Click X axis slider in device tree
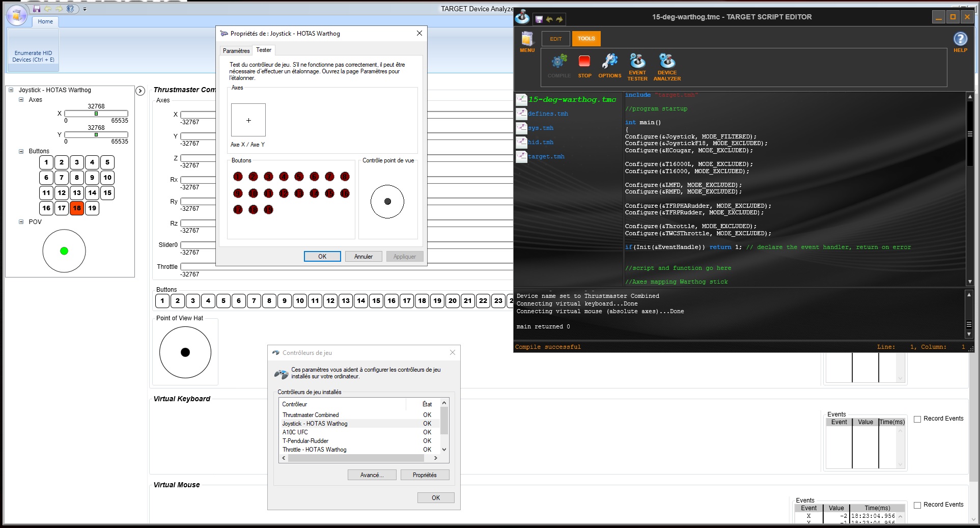This screenshot has height=528, width=980. click(x=96, y=114)
